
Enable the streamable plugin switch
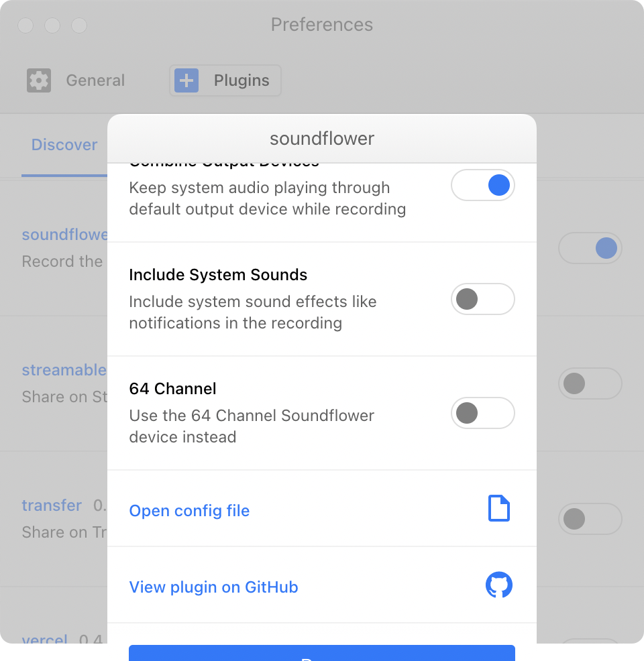(590, 383)
